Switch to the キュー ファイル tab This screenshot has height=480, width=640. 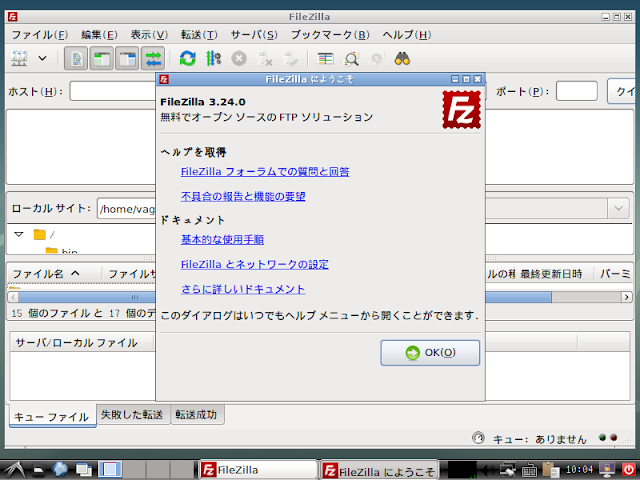pyautogui.click(x=52, y=417)
